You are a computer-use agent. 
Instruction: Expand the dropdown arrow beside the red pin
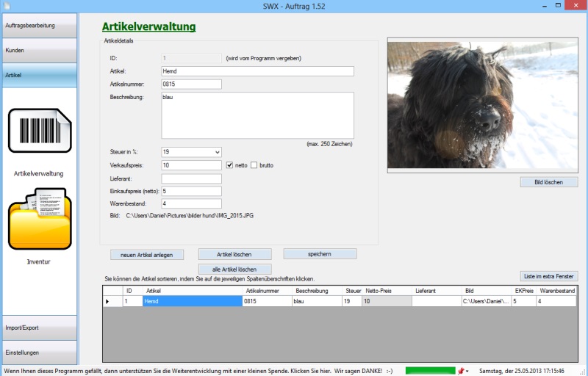pyautogui.click(x=468, y=371)
